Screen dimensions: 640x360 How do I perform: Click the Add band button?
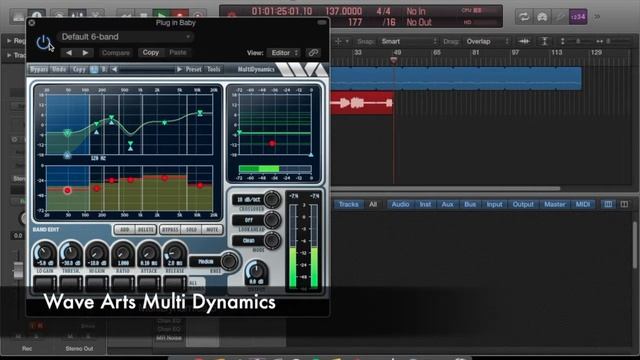[124, 230]
